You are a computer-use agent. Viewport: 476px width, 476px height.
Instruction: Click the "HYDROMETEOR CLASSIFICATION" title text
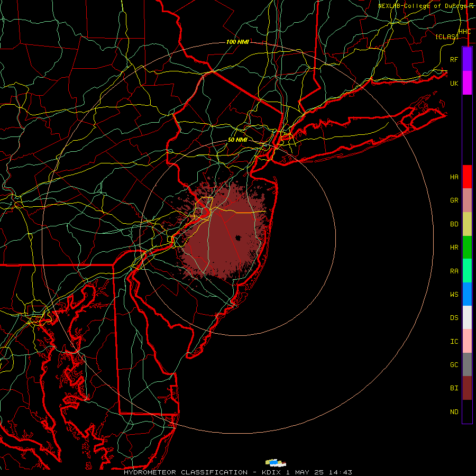tap(186, 472)
